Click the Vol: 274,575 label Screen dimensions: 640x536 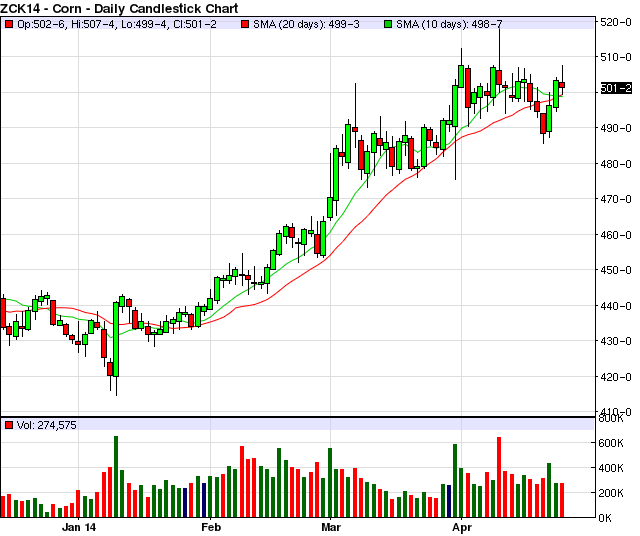pos(47,425)
